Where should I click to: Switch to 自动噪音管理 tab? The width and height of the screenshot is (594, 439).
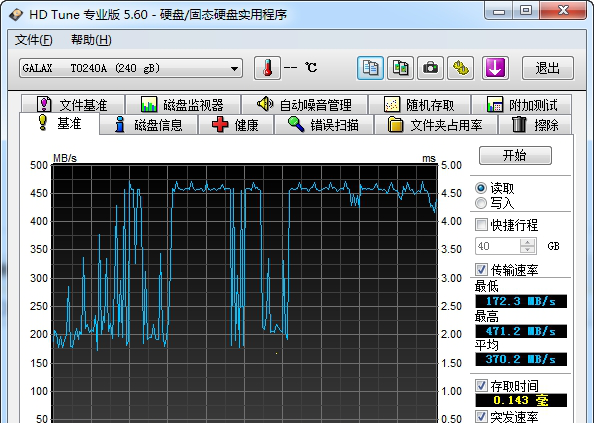pyautogui.click(x=305, y=105)
